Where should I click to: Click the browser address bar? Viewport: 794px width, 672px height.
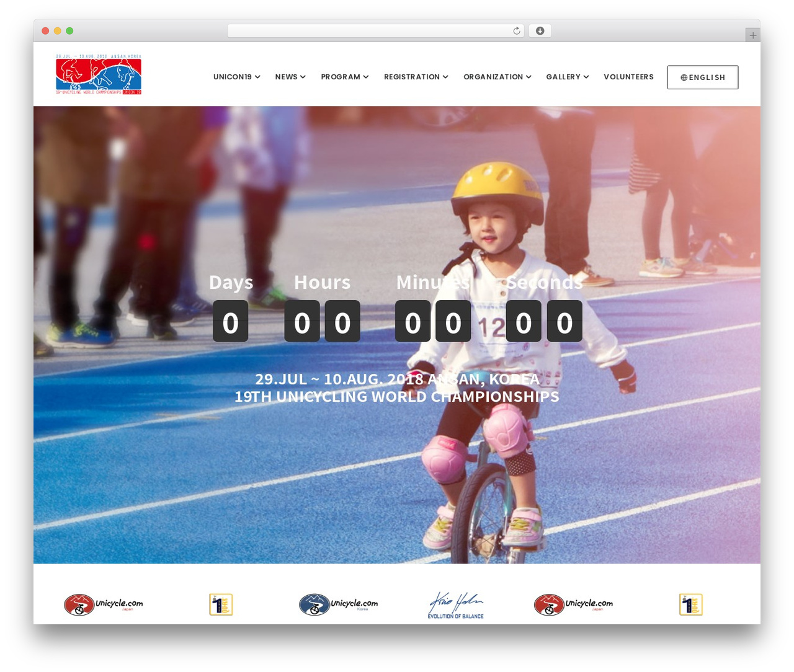(x=376, y=31)
